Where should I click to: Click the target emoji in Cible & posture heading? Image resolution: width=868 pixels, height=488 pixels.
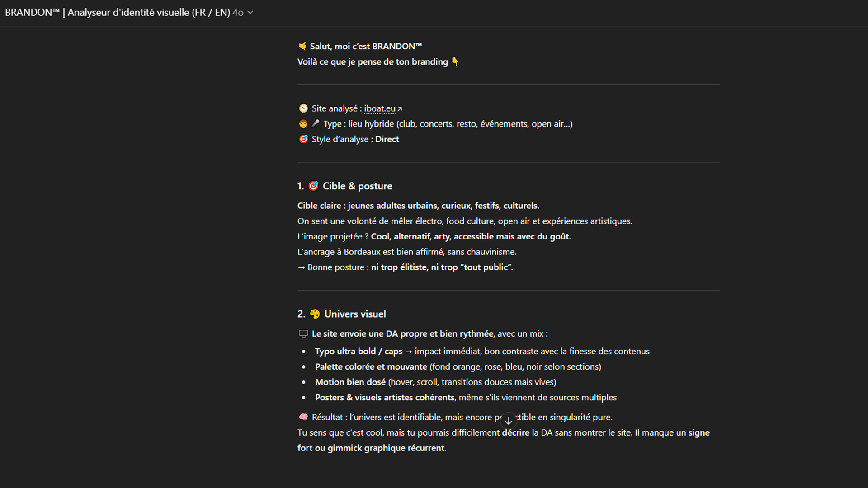coord(313,186)
